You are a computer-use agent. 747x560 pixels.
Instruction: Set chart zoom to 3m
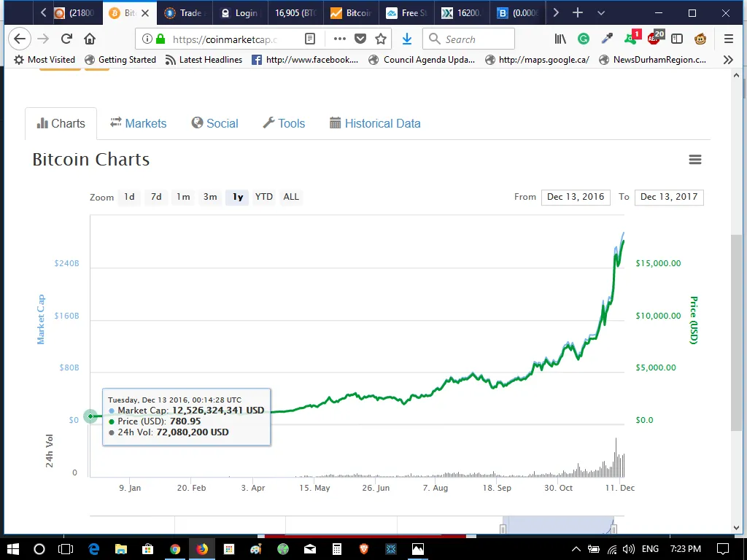pyautogui.click(x=210, y=197)
